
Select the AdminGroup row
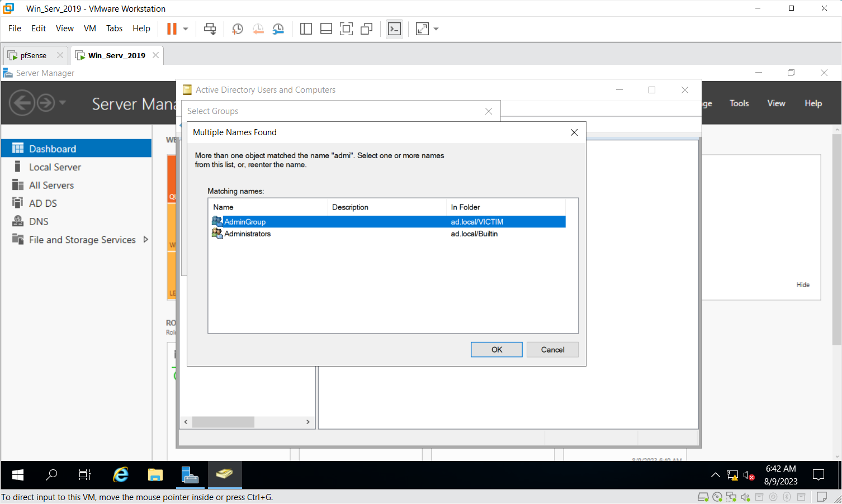pyautogui.click(x=388, y=222)
